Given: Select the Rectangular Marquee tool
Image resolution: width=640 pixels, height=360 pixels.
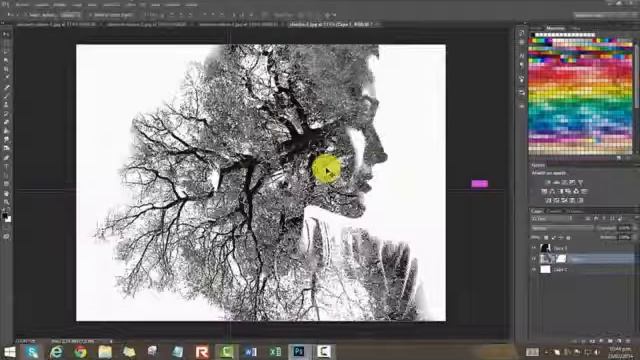Looking at the screenshot, I should pos(6,44).
